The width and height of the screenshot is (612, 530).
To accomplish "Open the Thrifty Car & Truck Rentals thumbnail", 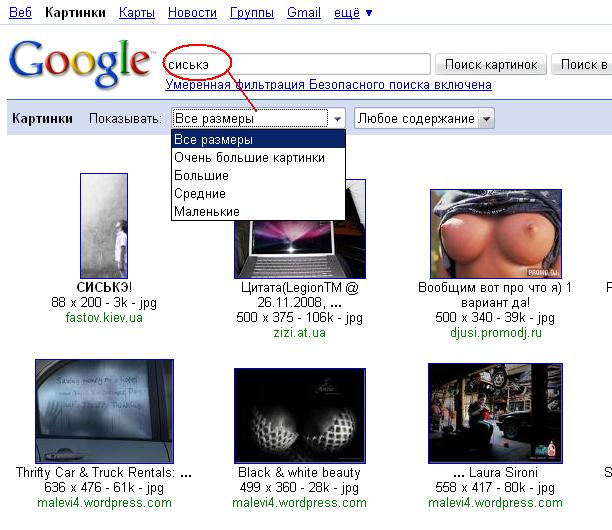I will pos(104,411).
